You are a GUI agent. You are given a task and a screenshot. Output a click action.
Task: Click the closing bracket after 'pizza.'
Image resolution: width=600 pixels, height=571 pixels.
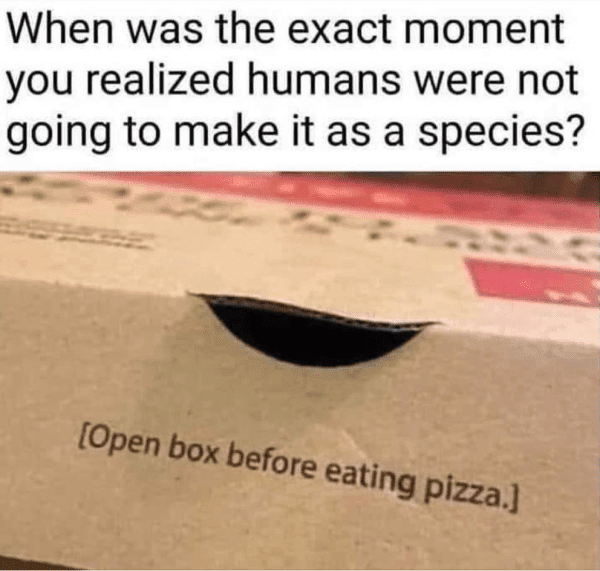514,501
